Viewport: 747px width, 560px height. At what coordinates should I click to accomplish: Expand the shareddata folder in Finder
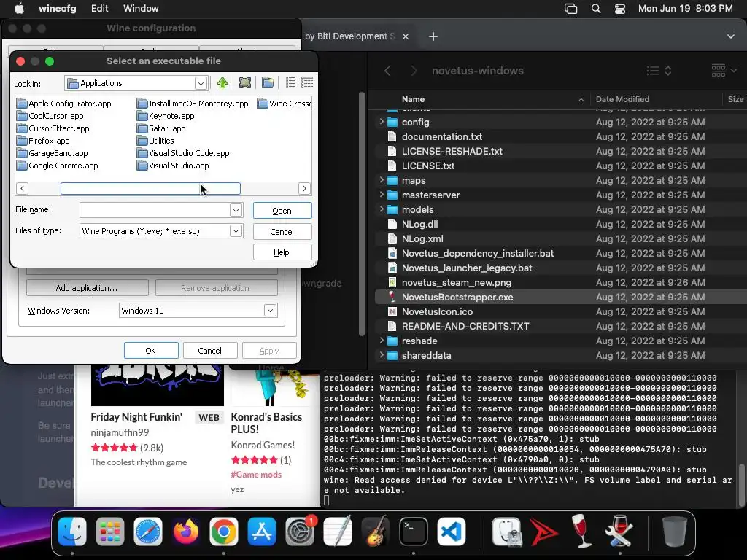pos(381,355)
